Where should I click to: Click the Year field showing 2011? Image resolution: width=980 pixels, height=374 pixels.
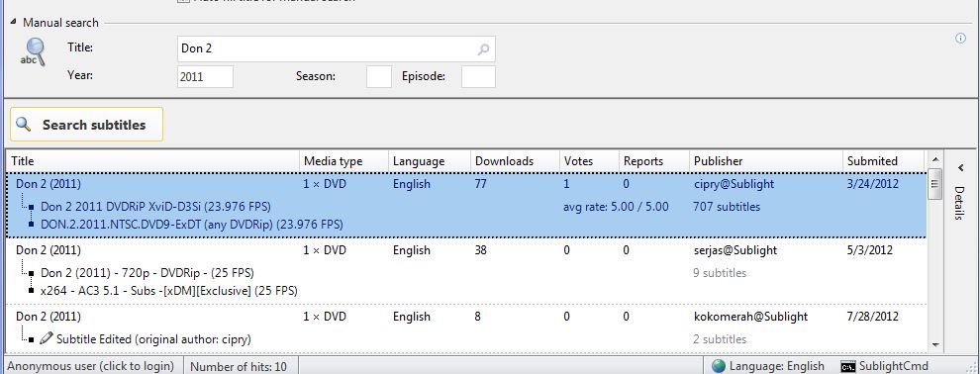click(x=205, y=77)
